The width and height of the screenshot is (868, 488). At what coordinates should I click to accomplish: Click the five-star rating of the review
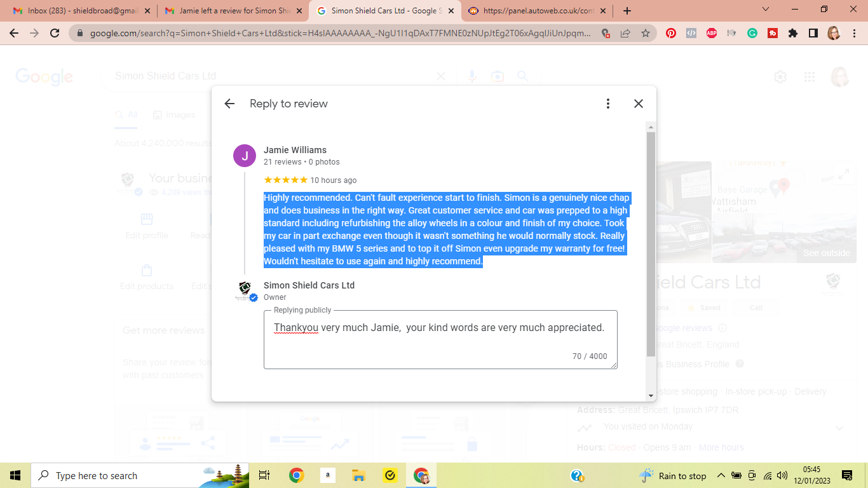(x=285, y=180)
